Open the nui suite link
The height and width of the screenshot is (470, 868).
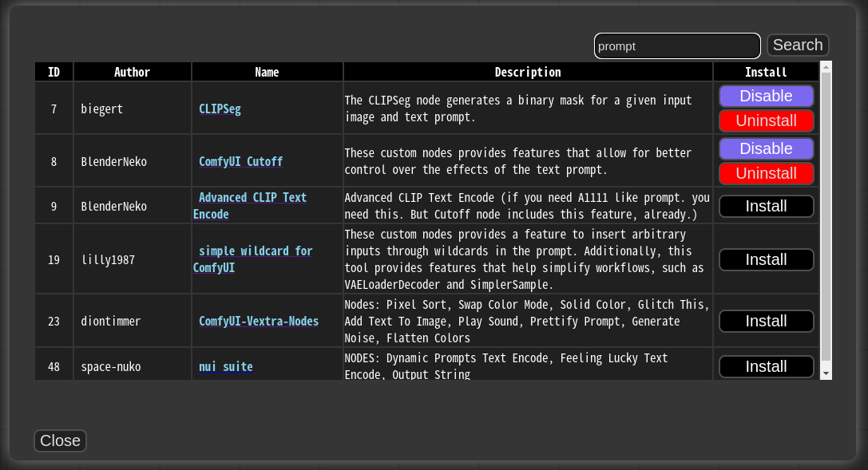click(x=225, y=366)
